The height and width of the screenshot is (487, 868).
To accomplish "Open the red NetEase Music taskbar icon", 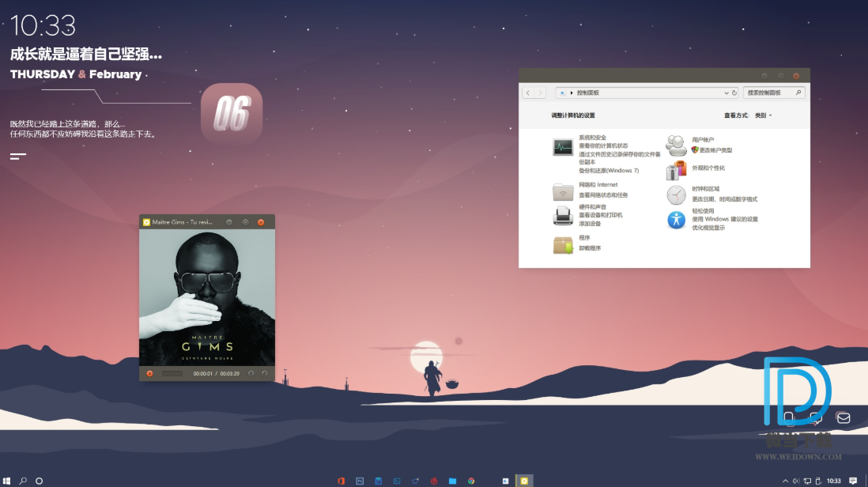I will (x=434, y=481).
